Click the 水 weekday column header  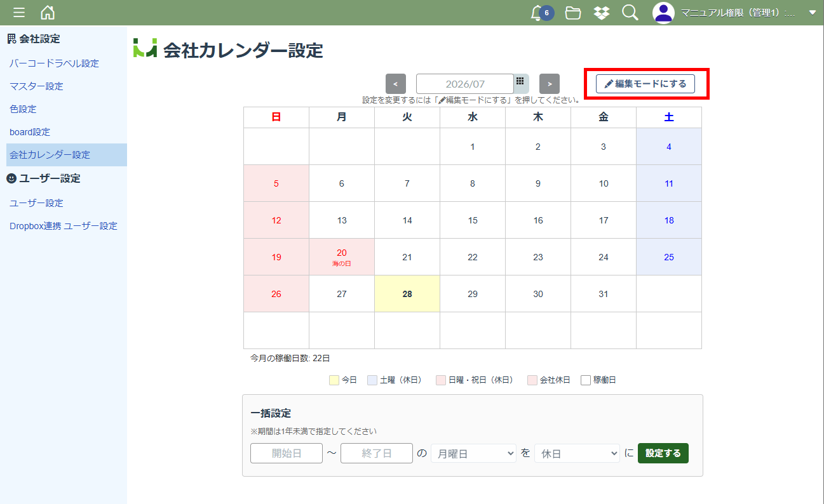click(473, 117)
